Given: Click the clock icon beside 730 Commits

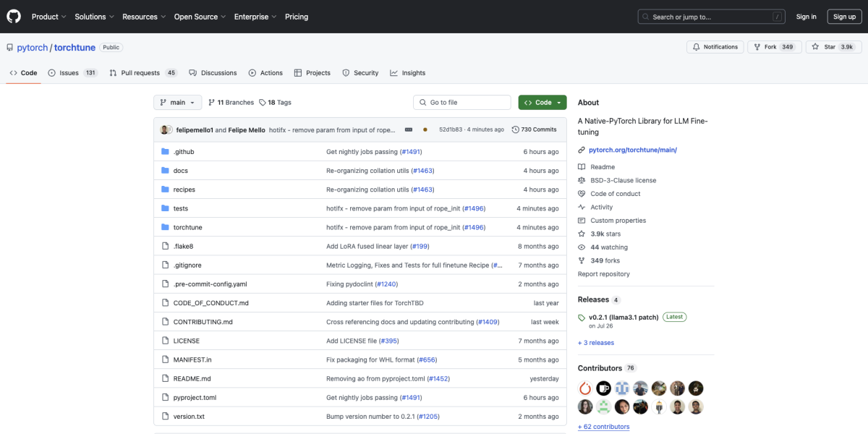Looking at the screenshot, I should coord(515,129).
